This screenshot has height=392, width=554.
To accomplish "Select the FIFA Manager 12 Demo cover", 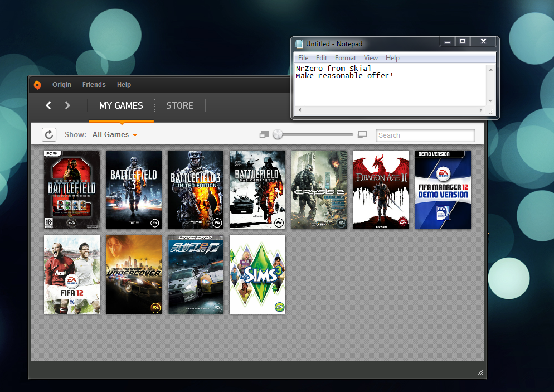I will click(443, 190).
